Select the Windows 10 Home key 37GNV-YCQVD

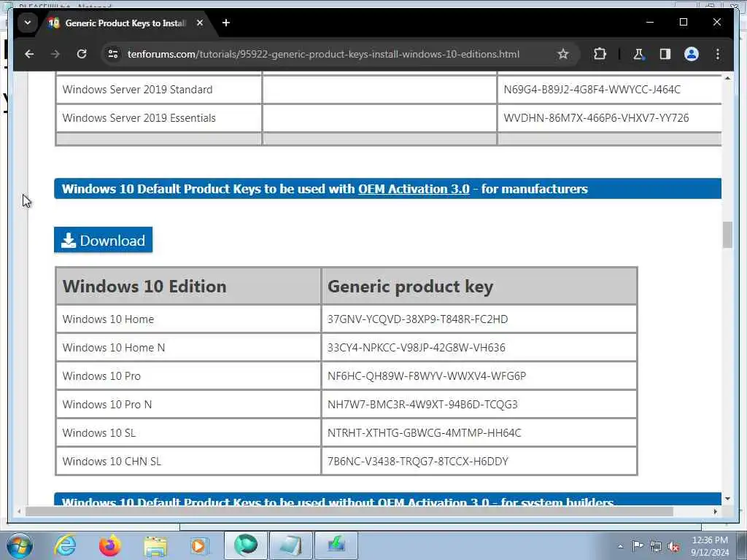tap(417, 319)
